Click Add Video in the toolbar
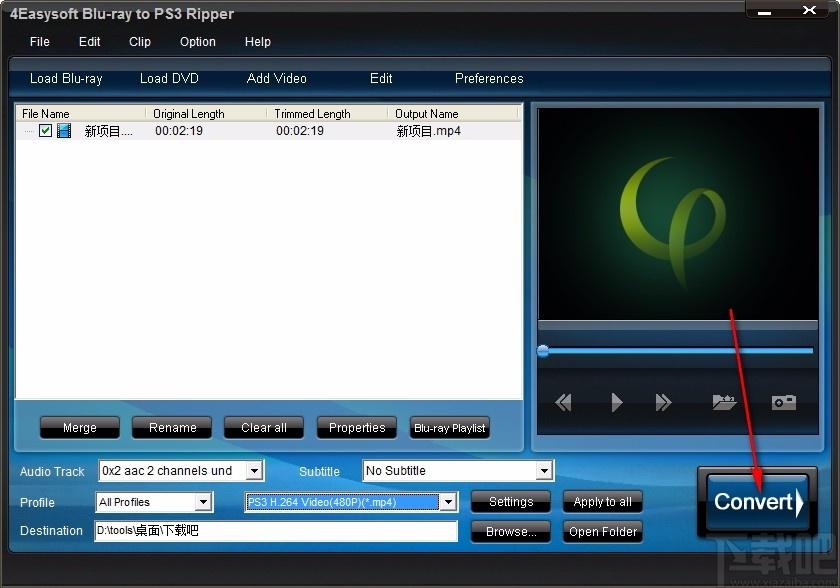 276,79
